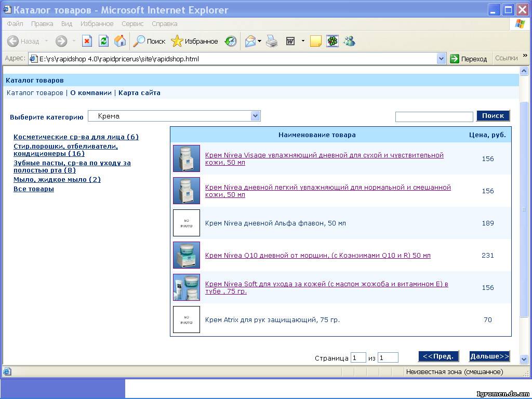Click the Каталог товаров navigation link
Image resolution: width=532 pixels, height=399 pixels.
[x=35, y=92]
